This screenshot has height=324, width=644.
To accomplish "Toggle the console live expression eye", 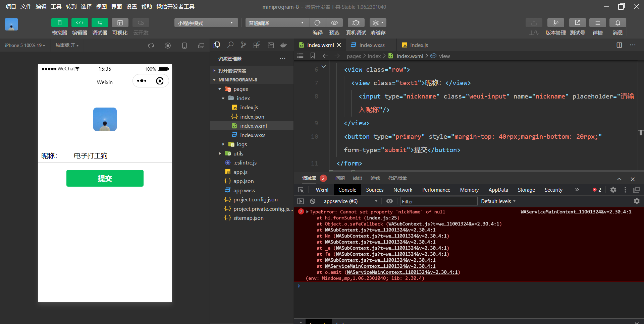I will click(x=389, y=201).
